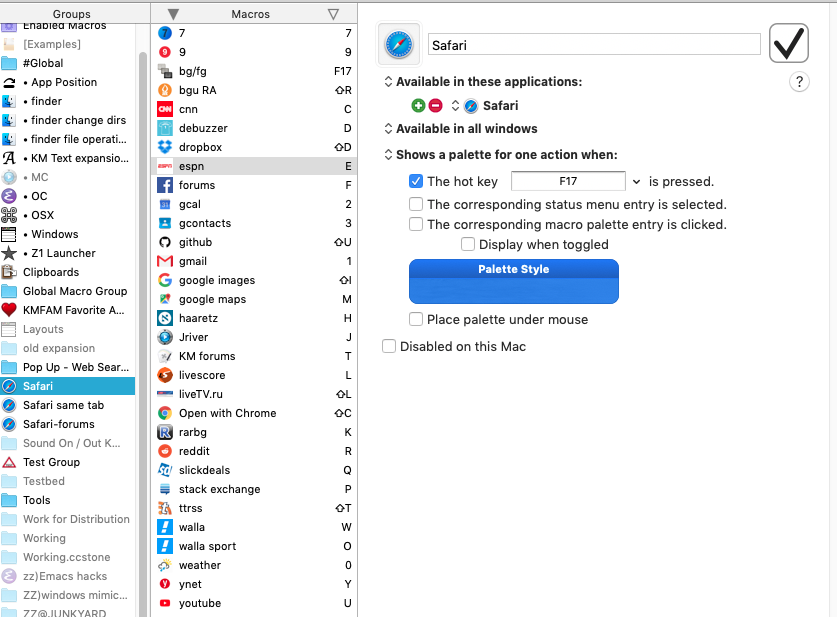Open the hot key dropdown arrow
837x617 pixels.
(x=636, y=182)
